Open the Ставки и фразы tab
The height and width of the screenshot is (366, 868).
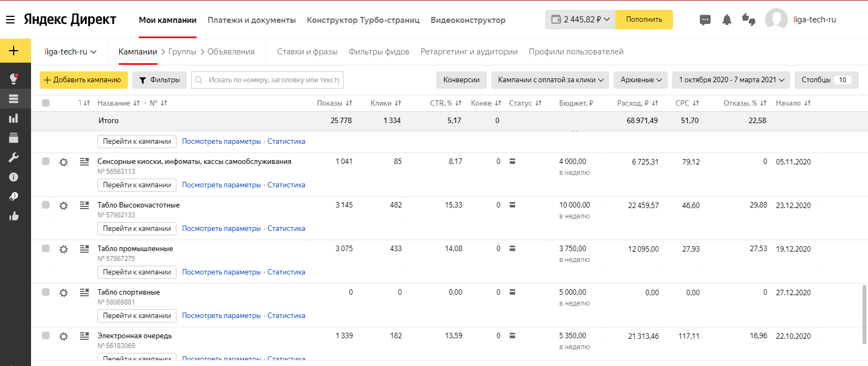(x=307, y=52)
